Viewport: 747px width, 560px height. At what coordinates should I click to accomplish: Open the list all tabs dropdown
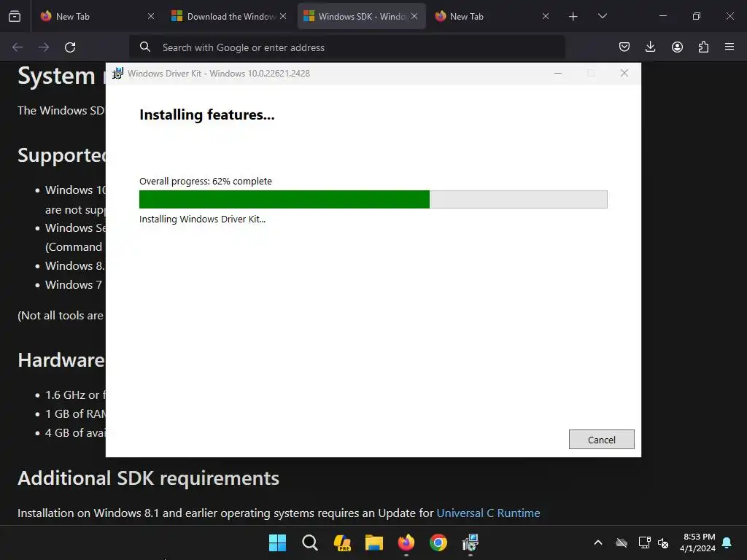tap(602, 16)
